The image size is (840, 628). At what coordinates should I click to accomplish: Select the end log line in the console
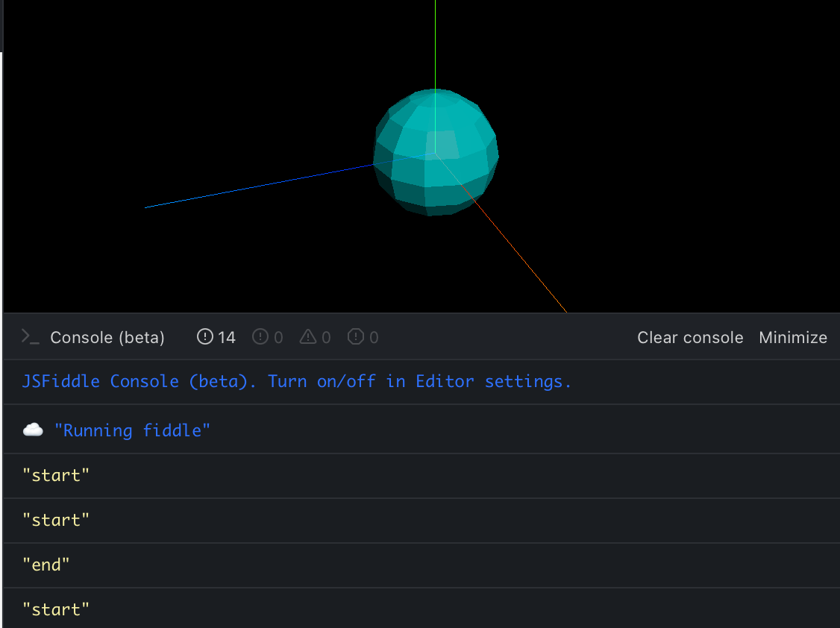(x=46, y=565)
